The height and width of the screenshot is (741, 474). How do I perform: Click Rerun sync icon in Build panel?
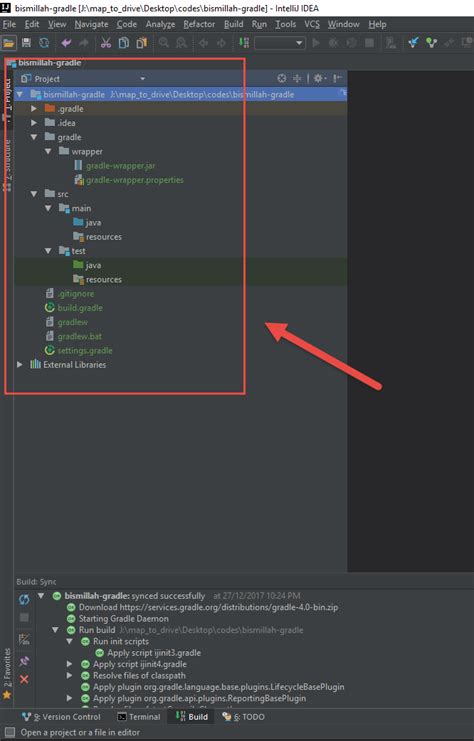pos(24,600)
